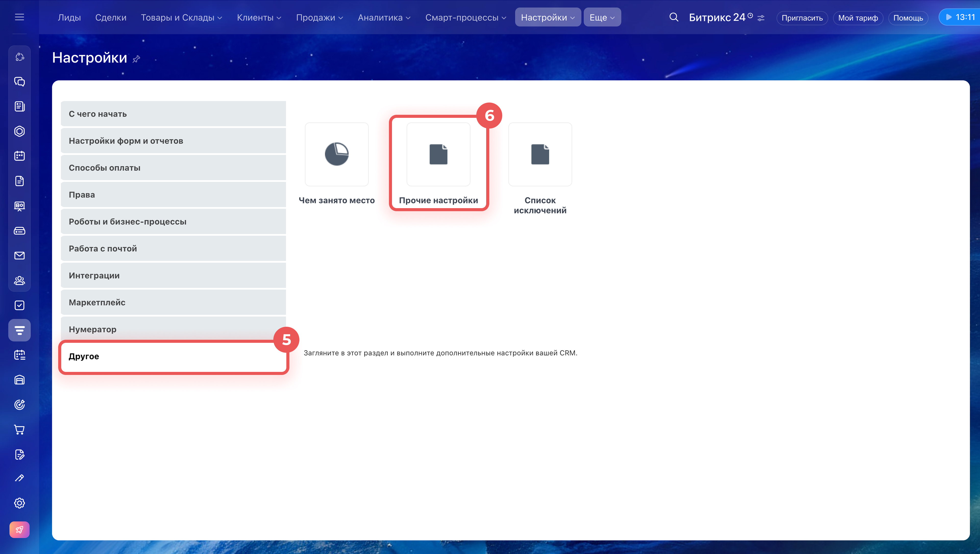
Task: Expand the Товары и Склады dropdown
Action: point(181,18)
